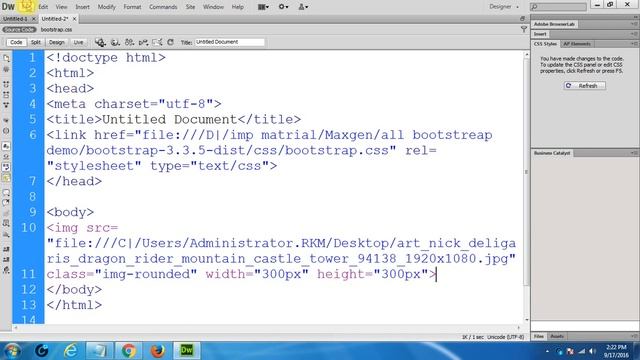Click the Remove Comment icon
The image size is (640, 360).
click(6, 202)
